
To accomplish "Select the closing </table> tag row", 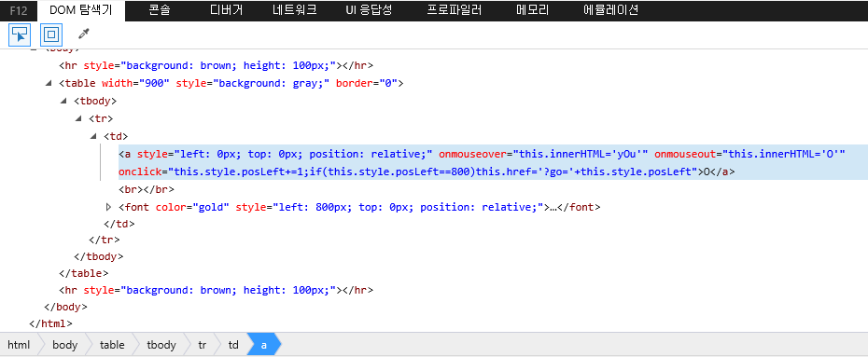I will [84, 273].
